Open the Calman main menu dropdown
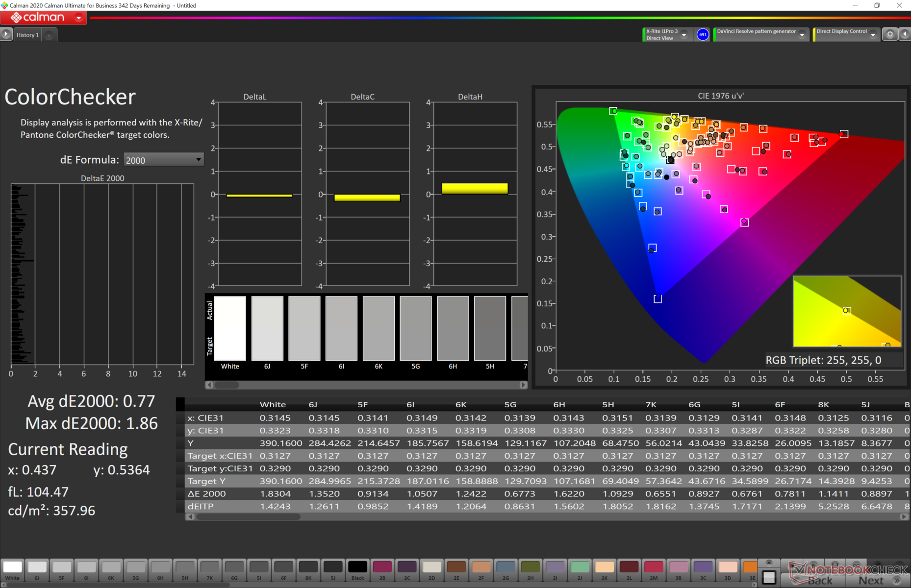Image resolution: width=911 pixels, height=588 pixels. point(78,18)
